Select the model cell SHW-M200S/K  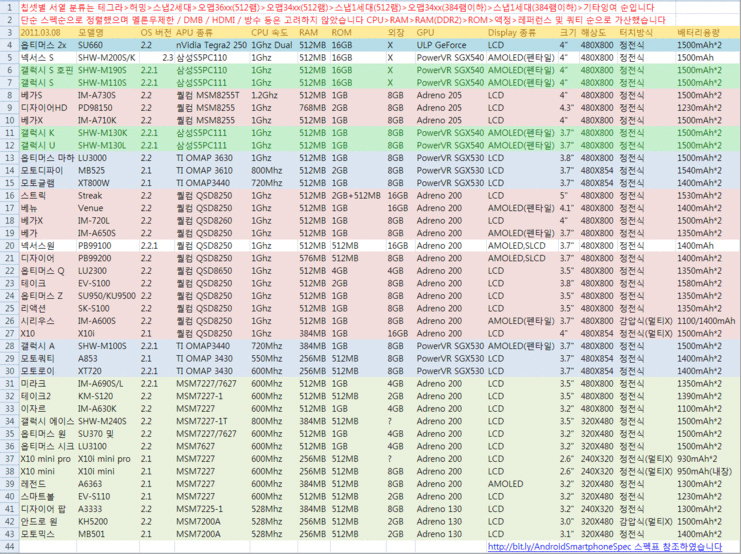point(107,58)
